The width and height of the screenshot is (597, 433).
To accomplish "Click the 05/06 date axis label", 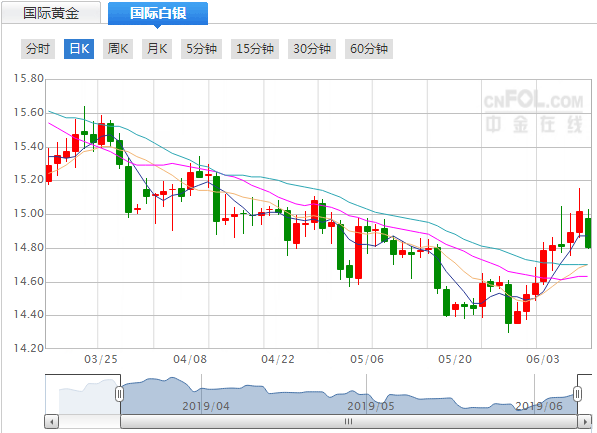I will 367,359.
